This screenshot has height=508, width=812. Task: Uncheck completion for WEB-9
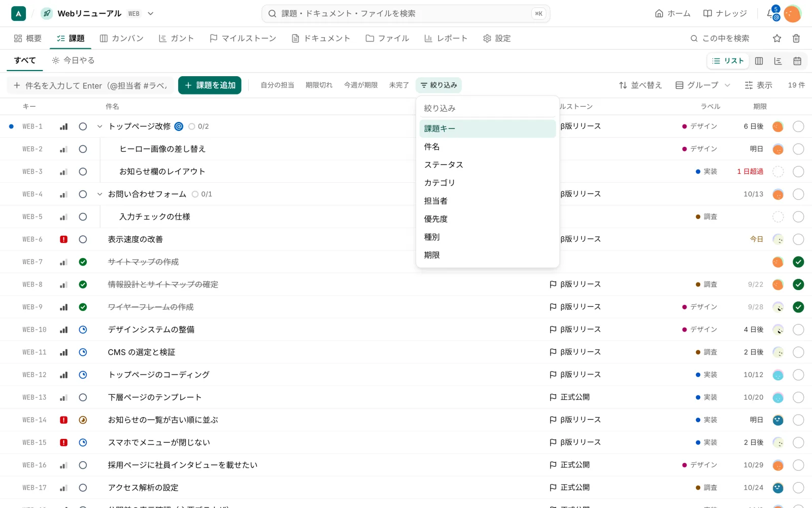click(x=798, y=307)
